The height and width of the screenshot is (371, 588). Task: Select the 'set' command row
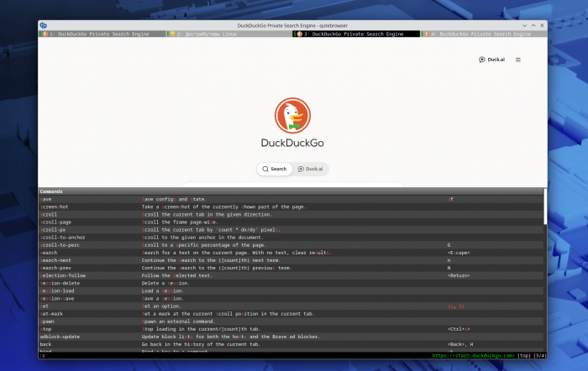coord(291,306)
